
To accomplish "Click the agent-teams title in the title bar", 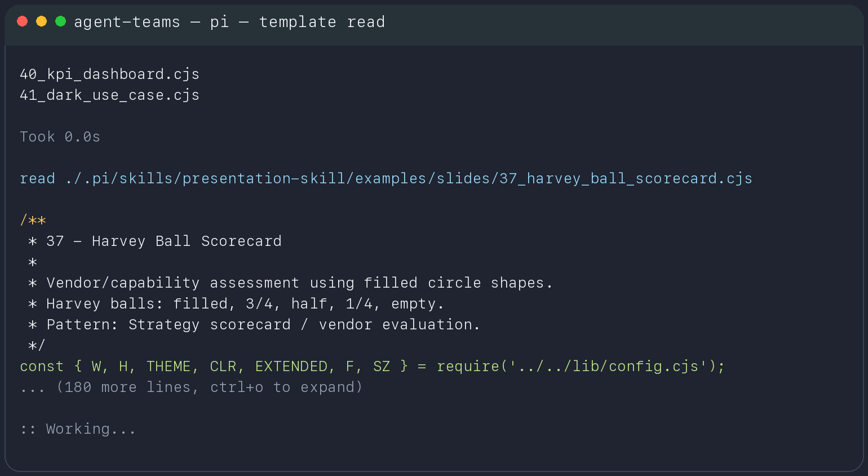I will 127,21.
